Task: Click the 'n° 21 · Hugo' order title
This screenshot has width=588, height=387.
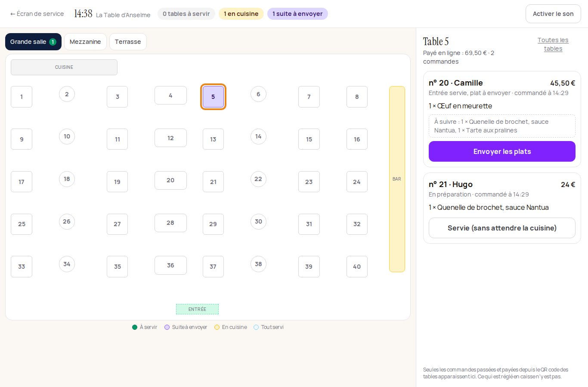Action: click(451, 184)
